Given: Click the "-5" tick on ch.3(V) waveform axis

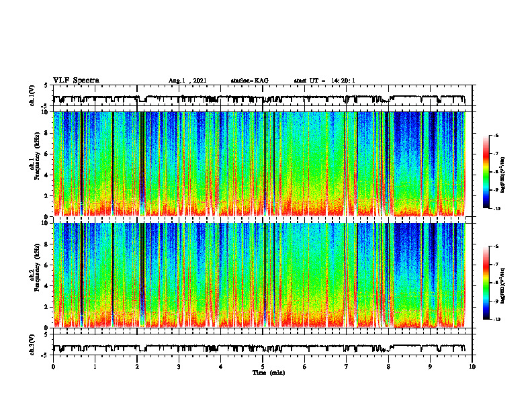Looking at the screenshot, I should (x=45, y=355).
